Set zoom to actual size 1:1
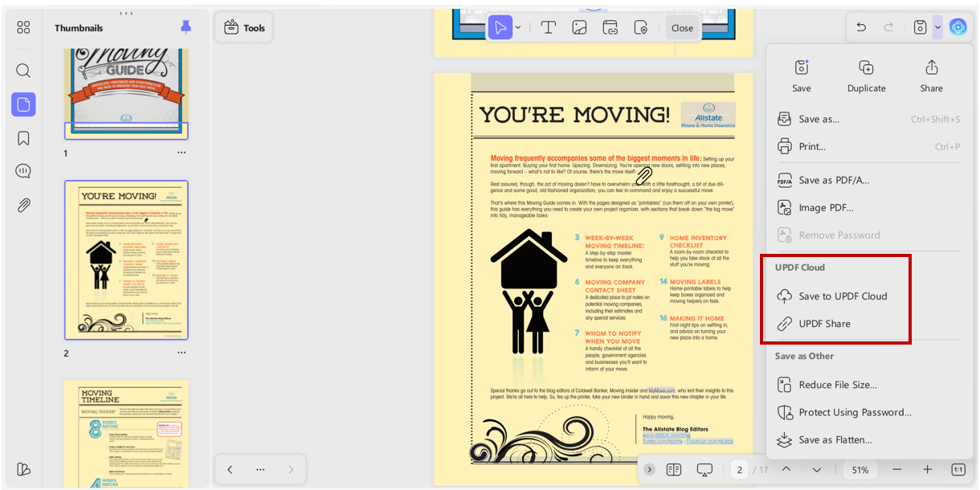This screenshot has height=490, width=980. click(x=958, y=469)
